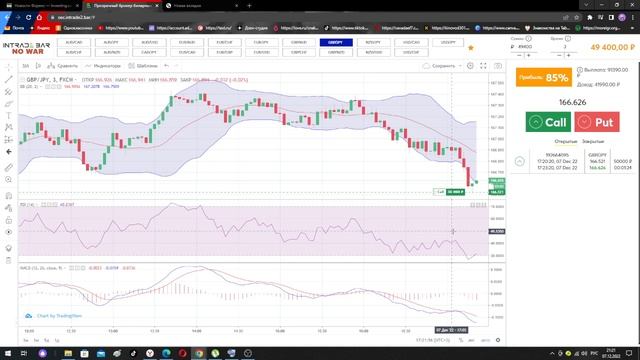
Task: Select the trend line drawing tool
Action: 9,79
